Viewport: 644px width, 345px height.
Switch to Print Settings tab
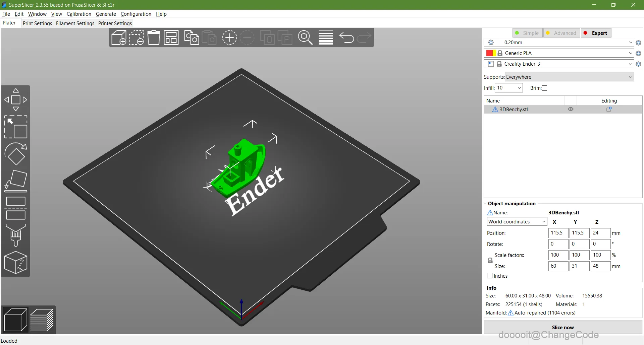[37, 23]
